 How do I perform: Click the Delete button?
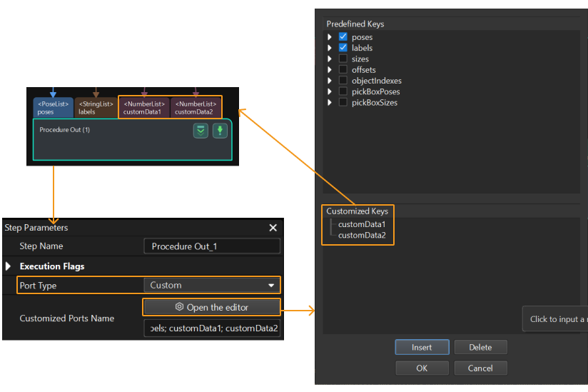tap(480, 347)
